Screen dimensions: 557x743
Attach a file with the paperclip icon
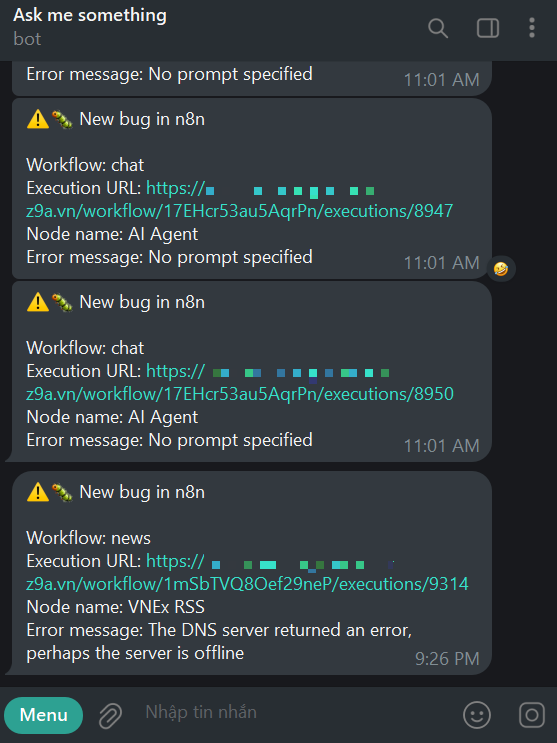pos(110,715)
